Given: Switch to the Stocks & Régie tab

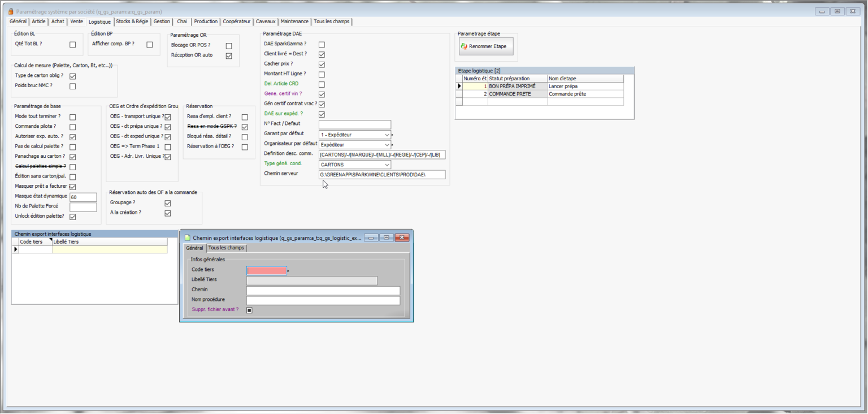Looking at the screenshot, I should pos(132,21).
